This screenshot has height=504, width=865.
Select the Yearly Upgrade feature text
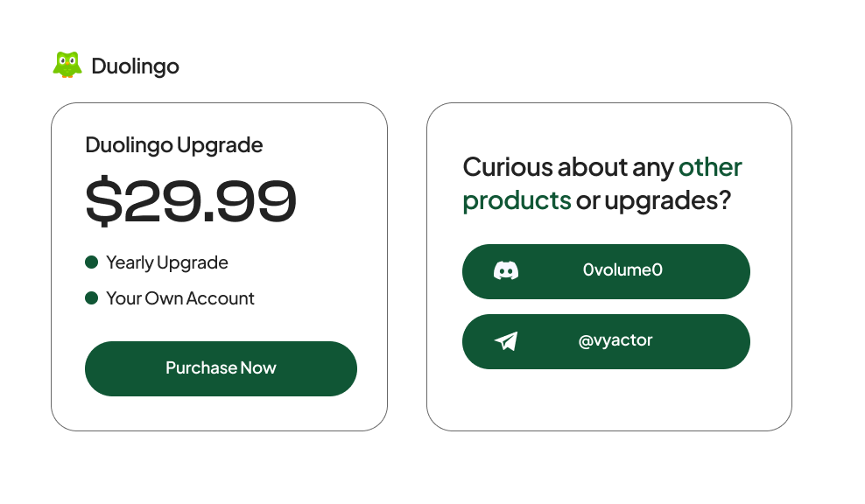(x=166, y=262)
